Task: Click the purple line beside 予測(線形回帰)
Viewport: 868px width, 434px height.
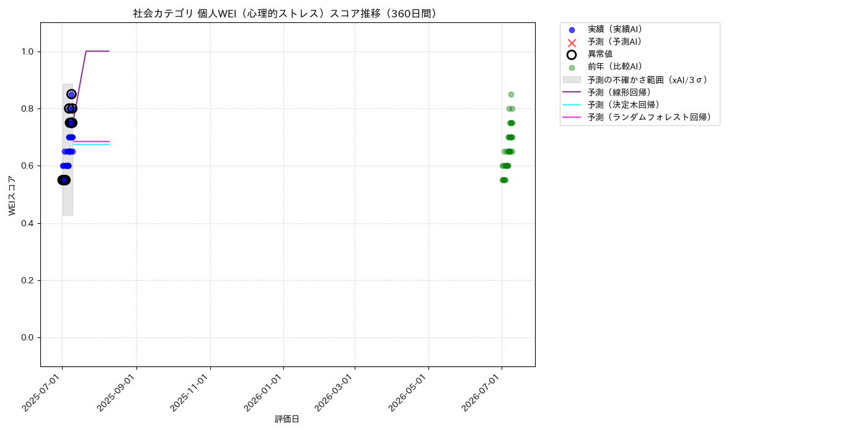Action: 572,92
